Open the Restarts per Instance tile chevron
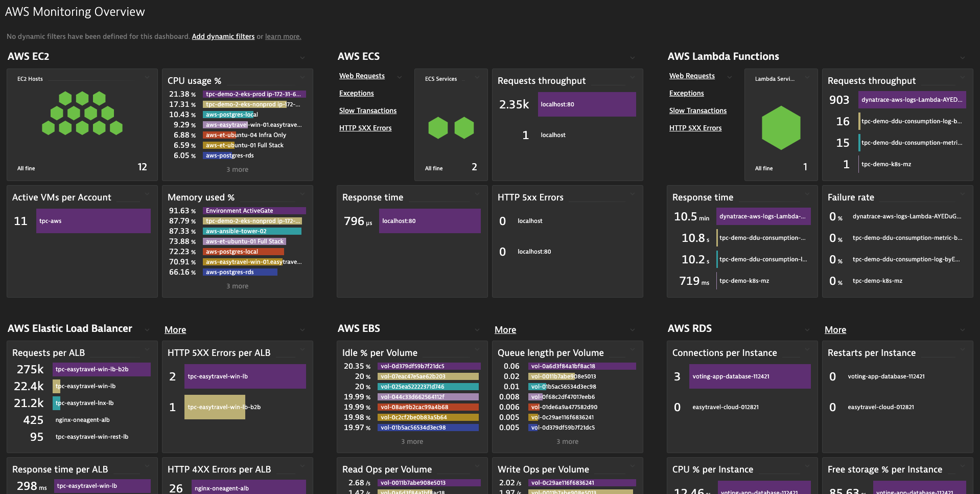The width and height of the screenshot is (980, 494). tap(962, 349)
